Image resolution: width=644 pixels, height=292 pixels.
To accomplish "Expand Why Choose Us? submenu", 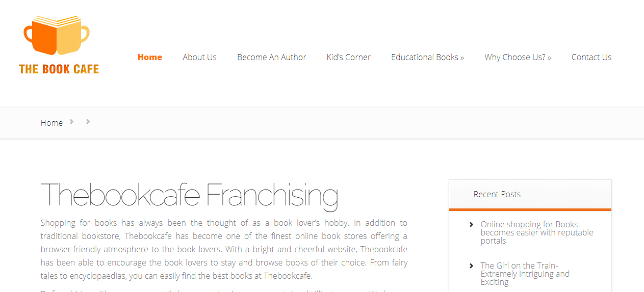I will [x=518, y=57].
